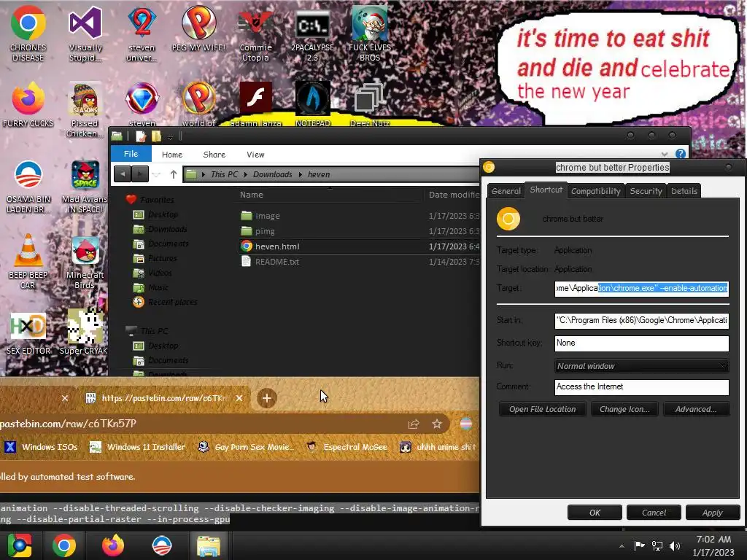
Task: Open the Windows ISOs bookmark
Action: [x=42, y=447]
